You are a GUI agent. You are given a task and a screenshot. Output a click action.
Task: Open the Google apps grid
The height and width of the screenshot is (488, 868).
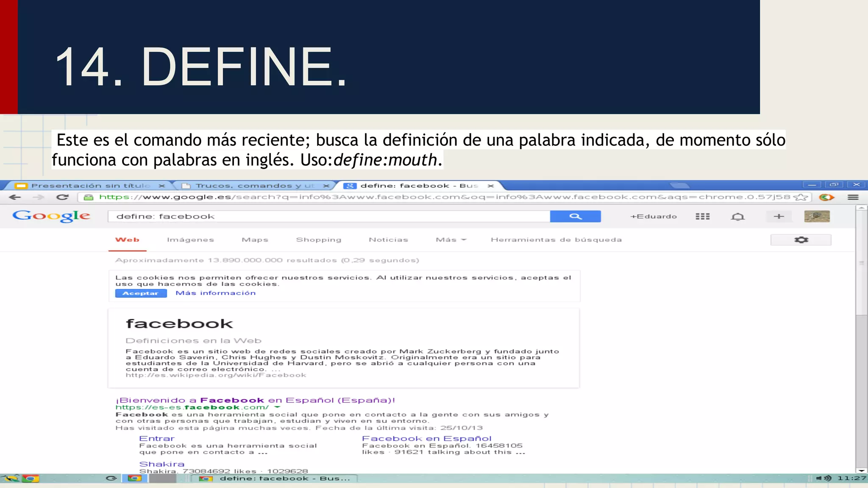tap(702, 216)
